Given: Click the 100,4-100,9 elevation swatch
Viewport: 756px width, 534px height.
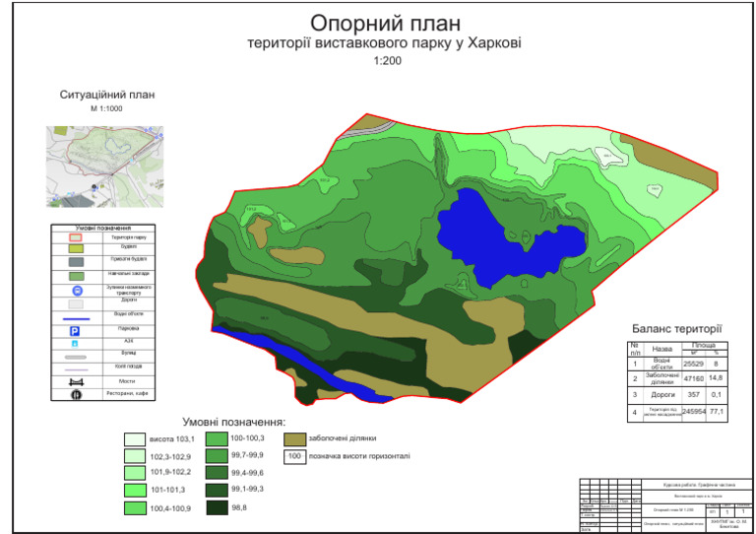Looking at the screenshot, I should pos(135,508).
